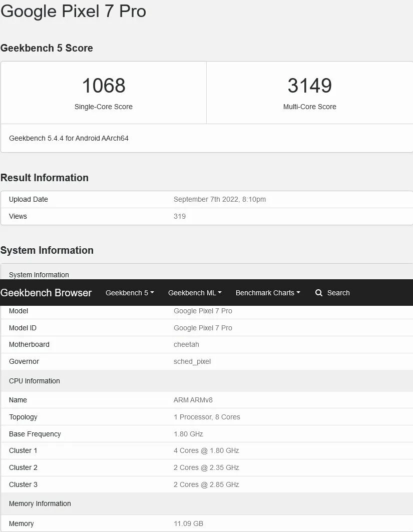Select the motherboard value 'cheetah'
Screen dimensions: 413x532
(186, 344)
